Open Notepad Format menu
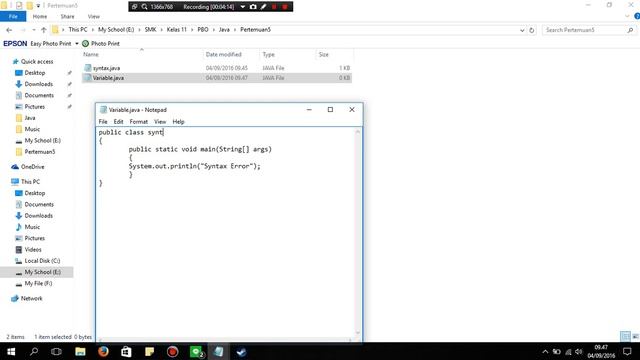The width and height of the screenshot is (640, 360). pos(138,122)
